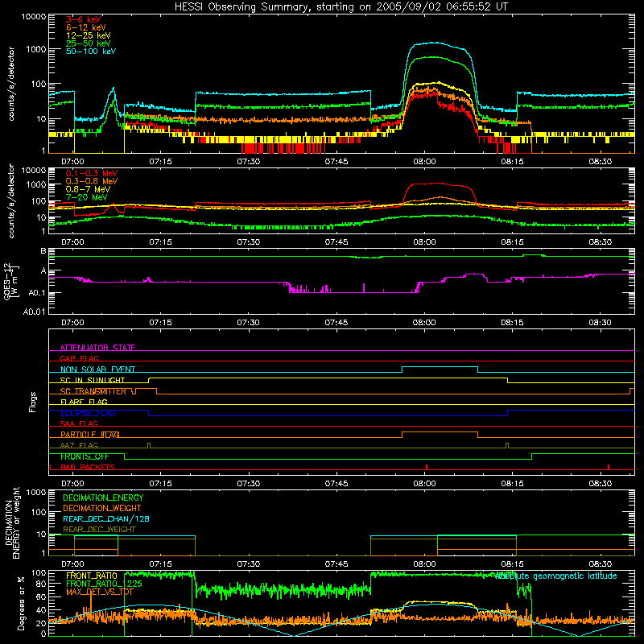Click the 08:00 tick under the Flags panel
This screenshot has width=644, height=644.
coord(424,484)
